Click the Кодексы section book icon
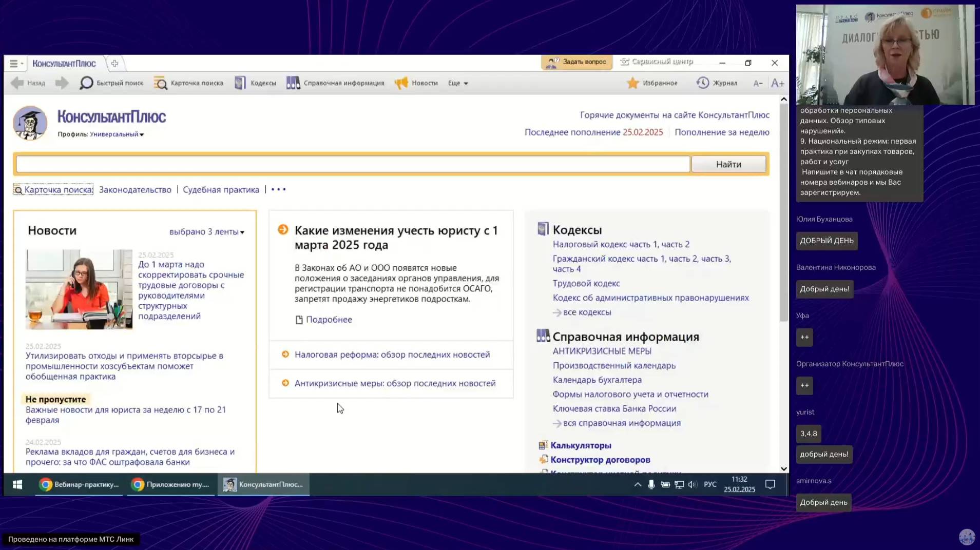 click(x=543, y=229)
